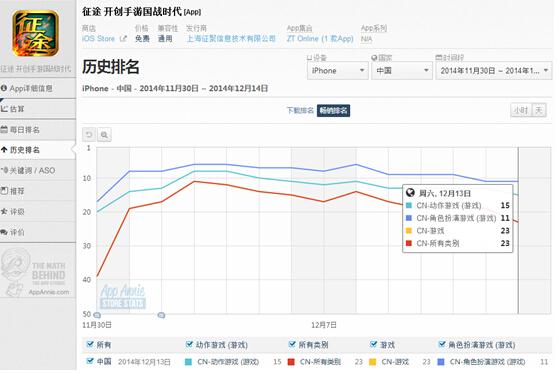Click the second event bubble marker on axis

[x=161, y=315]
